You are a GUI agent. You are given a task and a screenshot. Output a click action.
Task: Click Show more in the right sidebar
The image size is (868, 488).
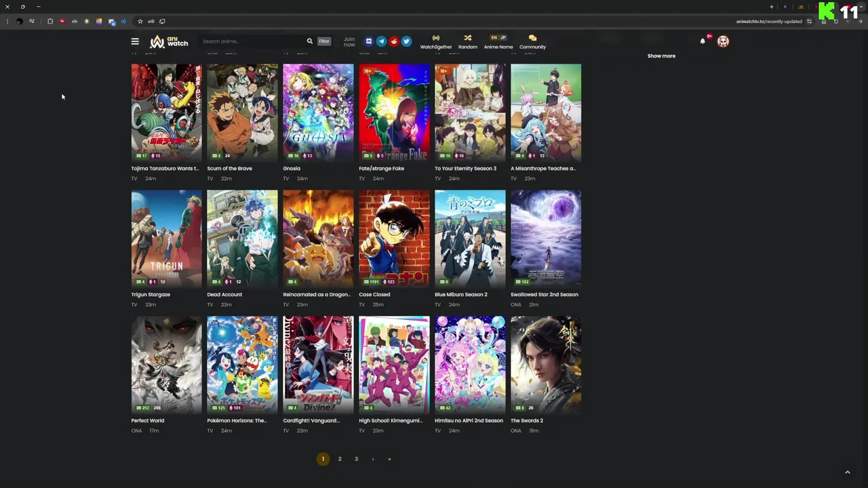(x=661, y=56)
